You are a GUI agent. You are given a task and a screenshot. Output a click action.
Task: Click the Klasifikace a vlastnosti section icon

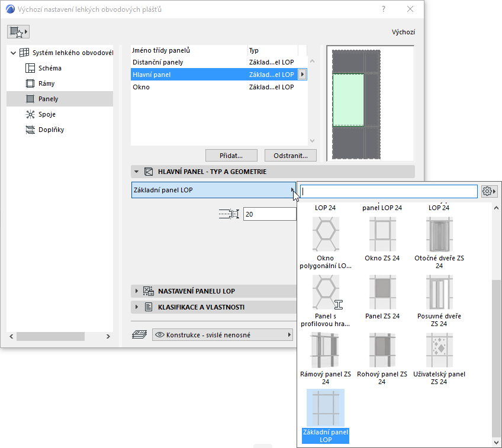149,307
